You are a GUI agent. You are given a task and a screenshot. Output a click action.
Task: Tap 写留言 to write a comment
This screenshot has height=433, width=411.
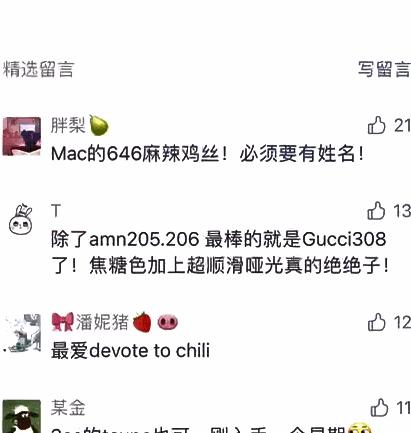coord(384,69)
